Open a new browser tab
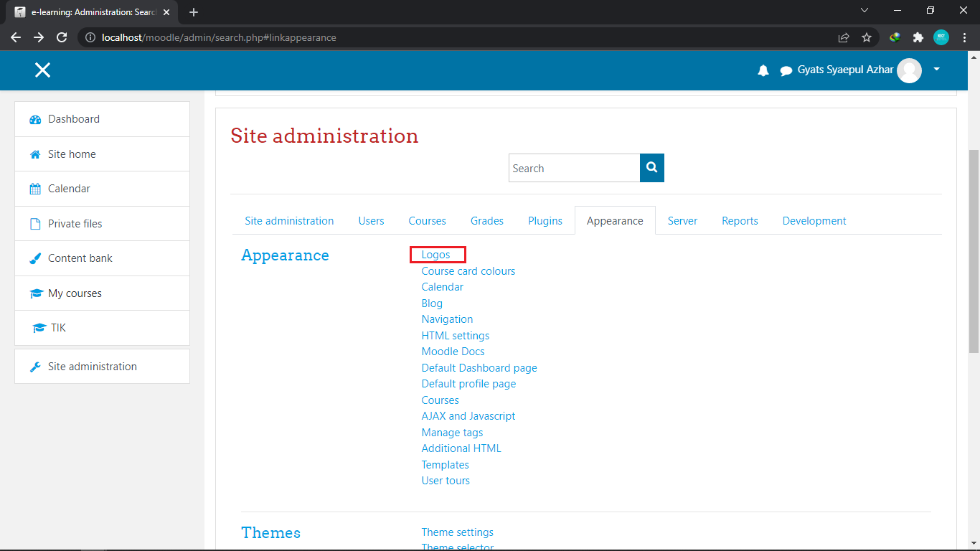 (194, 12)
